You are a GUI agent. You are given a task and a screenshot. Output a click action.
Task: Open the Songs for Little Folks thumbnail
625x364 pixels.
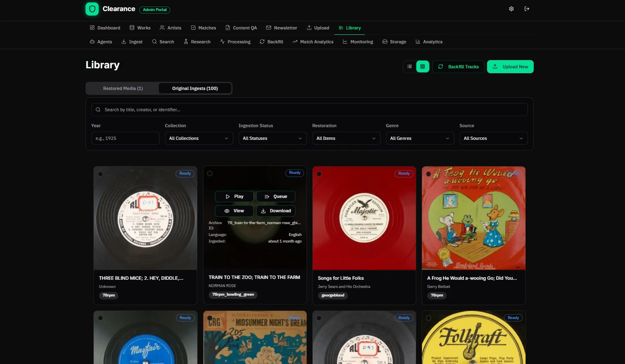(364, 218)
